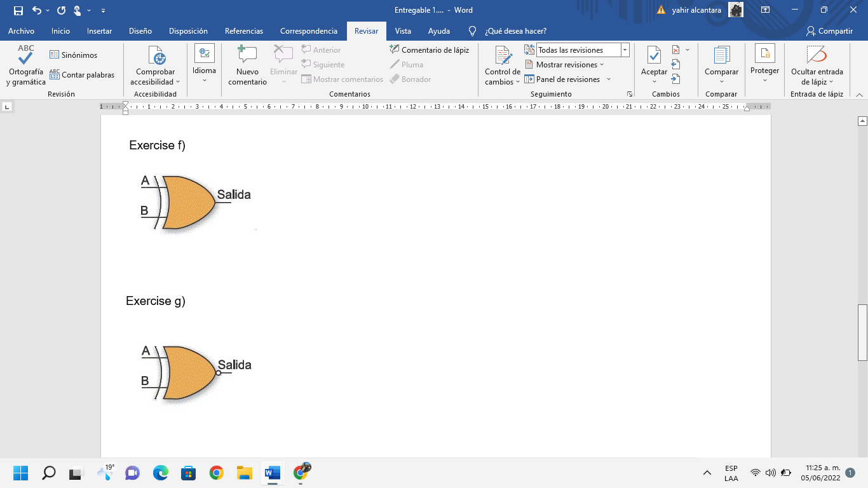Switch to the Referencias tab
868x488 pixels.
(244, 31)
